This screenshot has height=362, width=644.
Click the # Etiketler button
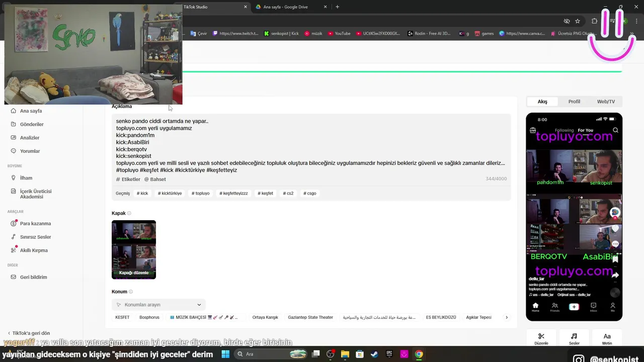(128, 179)
